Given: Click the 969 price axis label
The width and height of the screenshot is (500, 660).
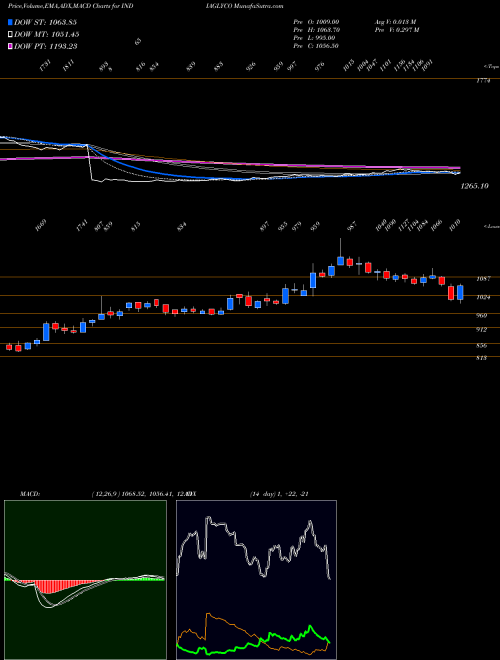Looking at the screenshot, I should tap(481, 316).
